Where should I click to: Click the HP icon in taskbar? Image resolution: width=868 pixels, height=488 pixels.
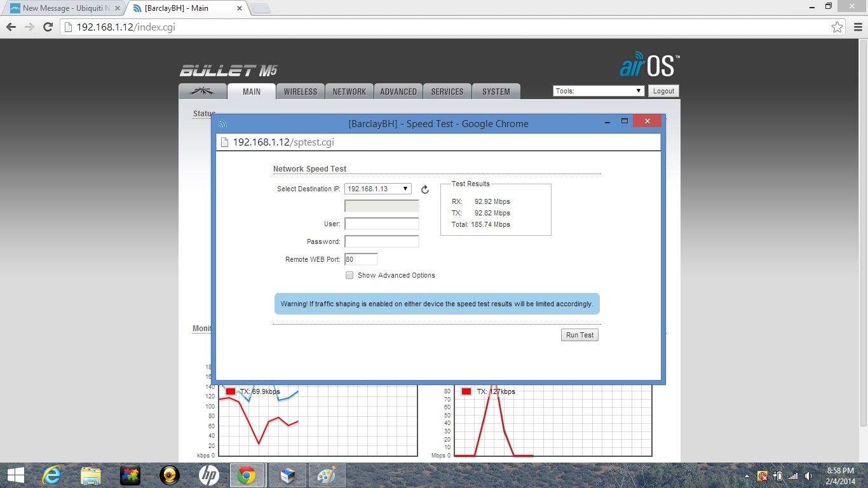click(208, 475)
